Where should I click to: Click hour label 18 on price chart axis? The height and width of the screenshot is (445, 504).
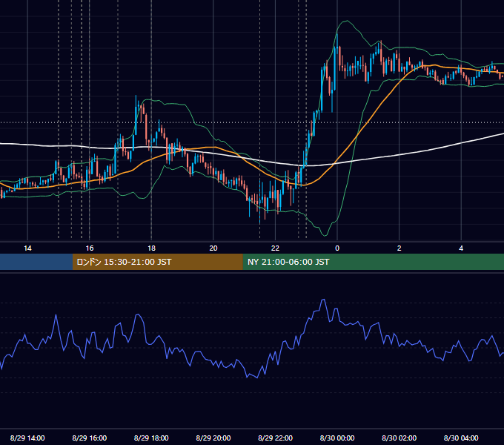coord(151,248)
